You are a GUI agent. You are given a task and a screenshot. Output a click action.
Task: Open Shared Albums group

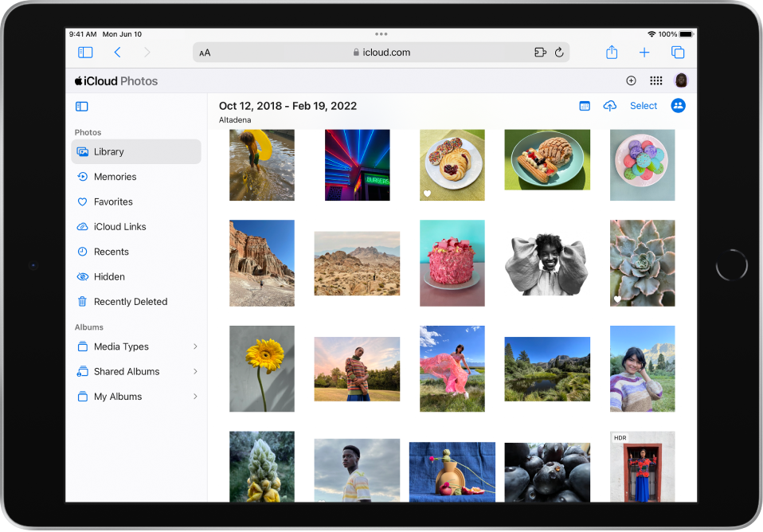click(136, 371)
